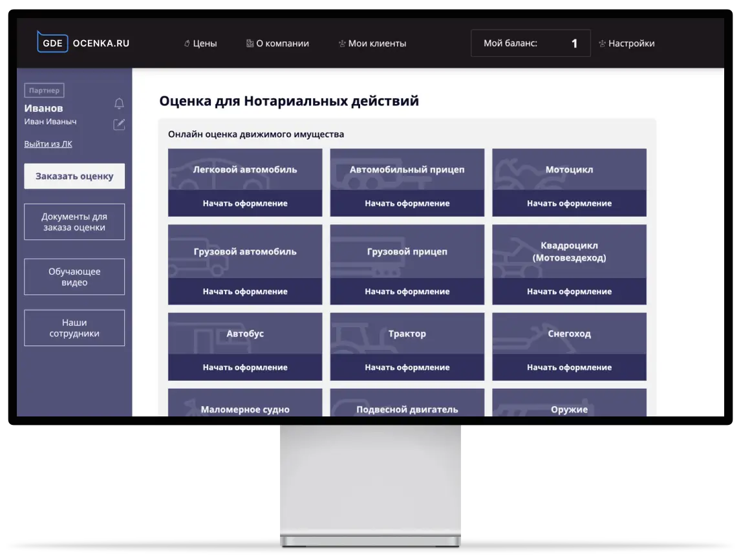Click the Выйти из ЛК link
The width and height of the screenshot is (741, 560).
coord(48,144)
